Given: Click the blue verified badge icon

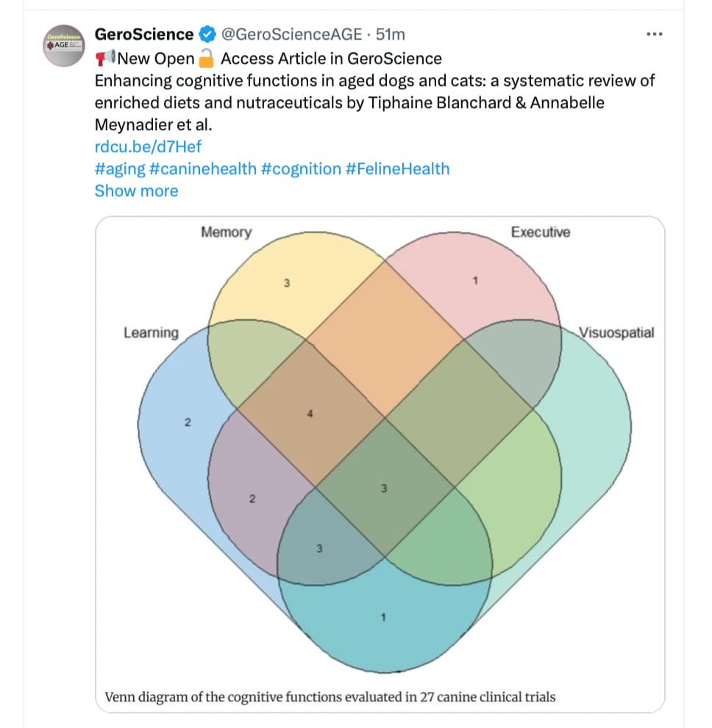Looking at the screenshot, I should [207, 35].
